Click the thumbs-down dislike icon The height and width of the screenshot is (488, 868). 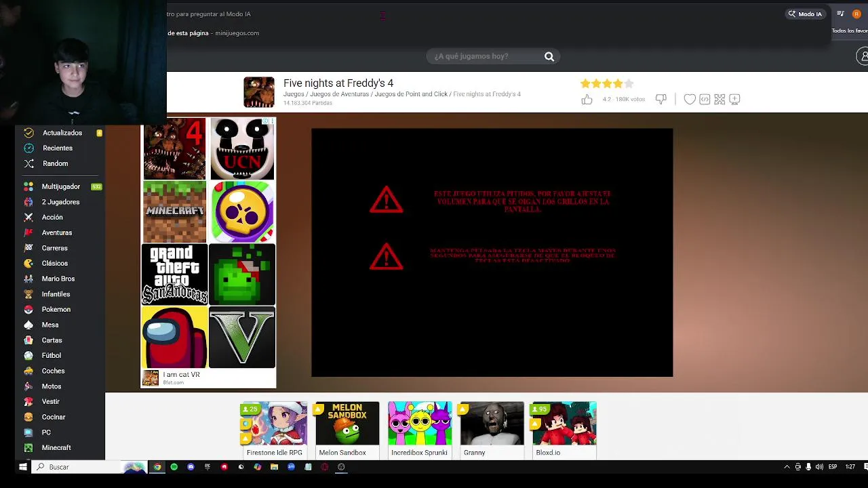pos(660,100)
